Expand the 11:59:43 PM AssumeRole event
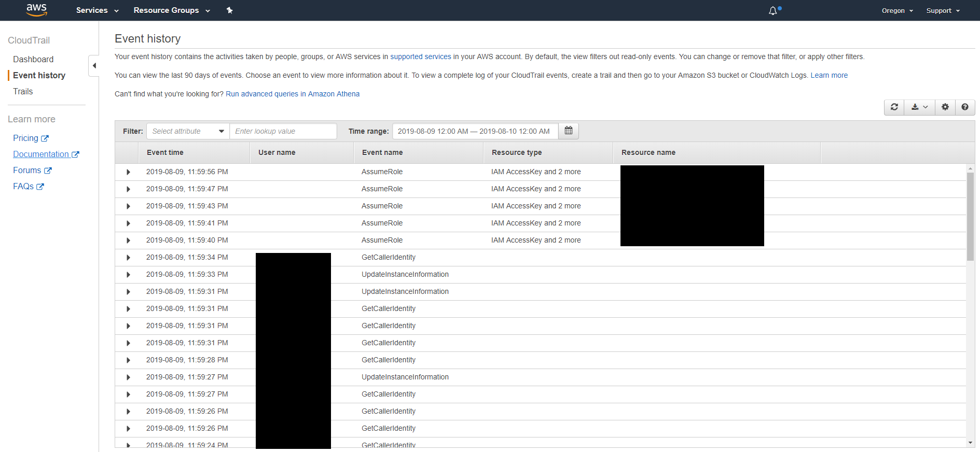980x452 pixels. 128,206
